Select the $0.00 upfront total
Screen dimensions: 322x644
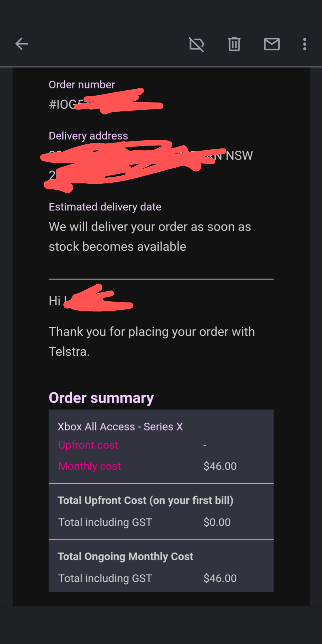pyautogui.click(x=217, y=522)
